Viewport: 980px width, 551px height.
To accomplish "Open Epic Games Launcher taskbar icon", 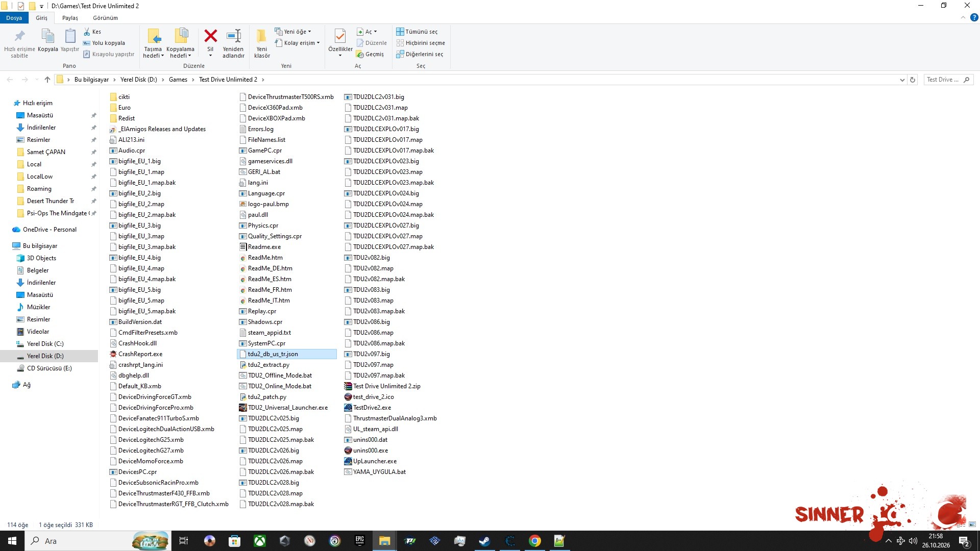I will tap(360, 541).
